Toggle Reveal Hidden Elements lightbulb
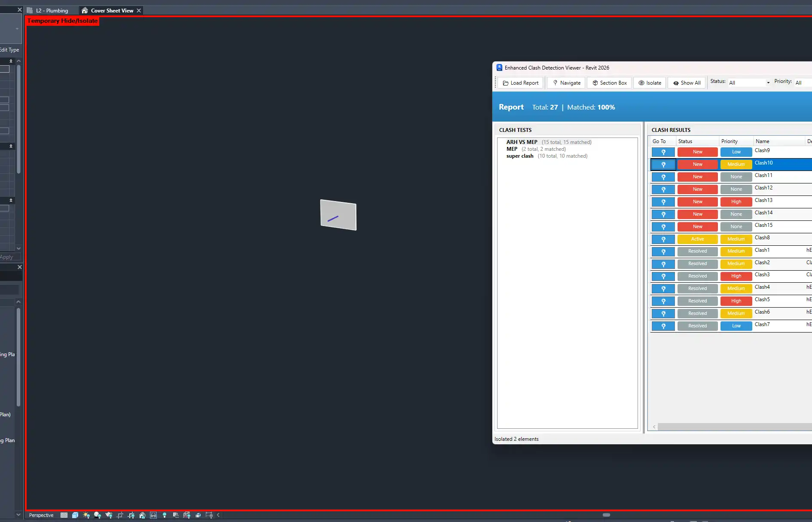The width and height of the screenshot is (812, 522). (165, 515)
